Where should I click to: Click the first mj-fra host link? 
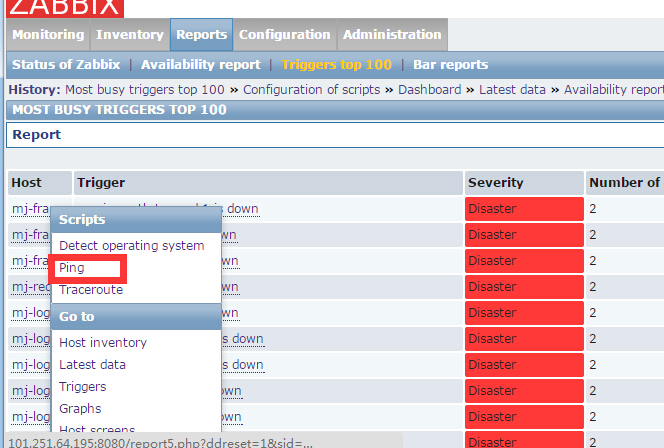pyautogui.click(x=30, y=209)
